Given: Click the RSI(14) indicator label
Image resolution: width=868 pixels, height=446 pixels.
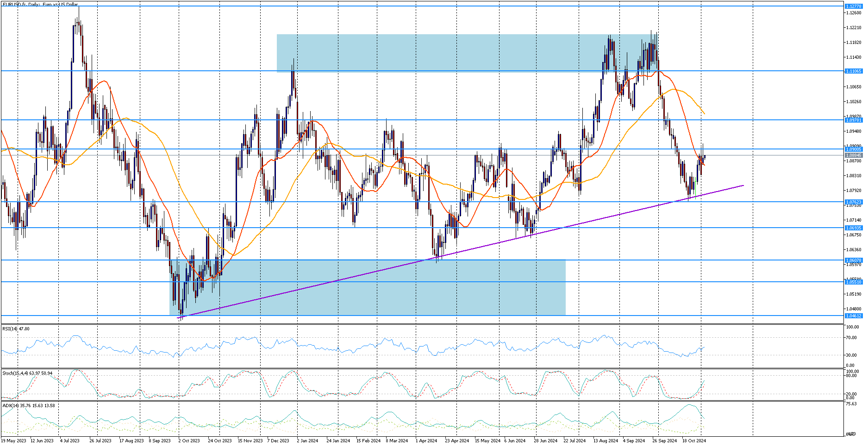Looking at the screenshot, I should (x=16, y=328).
